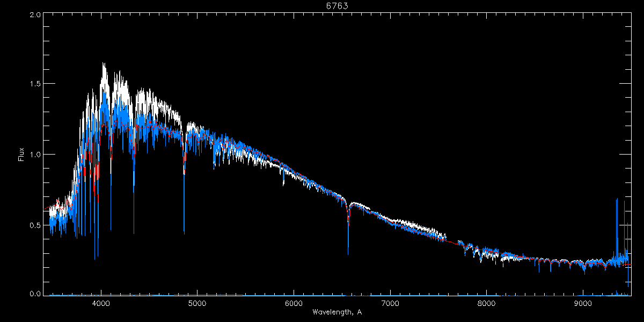Click the white spectrum's highest peak near 4000 Å
The height and width of the screenshot is (322, 644).
tap(104, 64)
